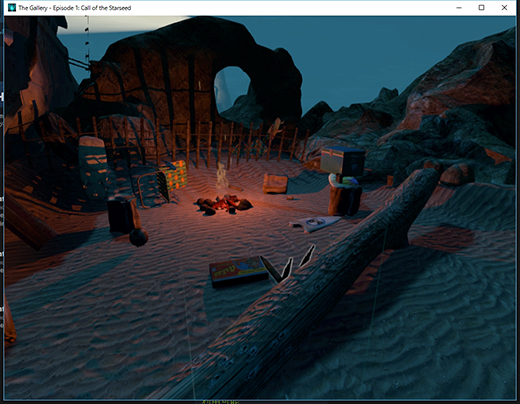
Task: Click the round black bomb-like object on sand
Action: tap(138, 237)
